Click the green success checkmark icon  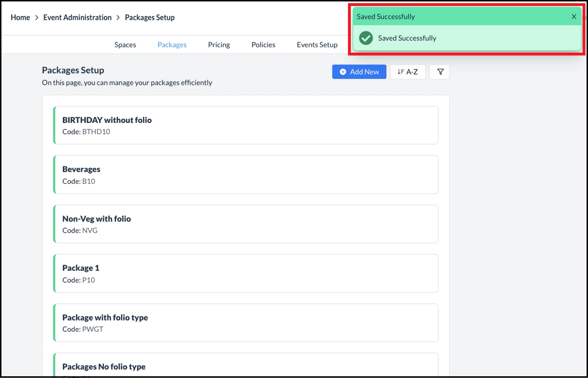coord(366,38)
